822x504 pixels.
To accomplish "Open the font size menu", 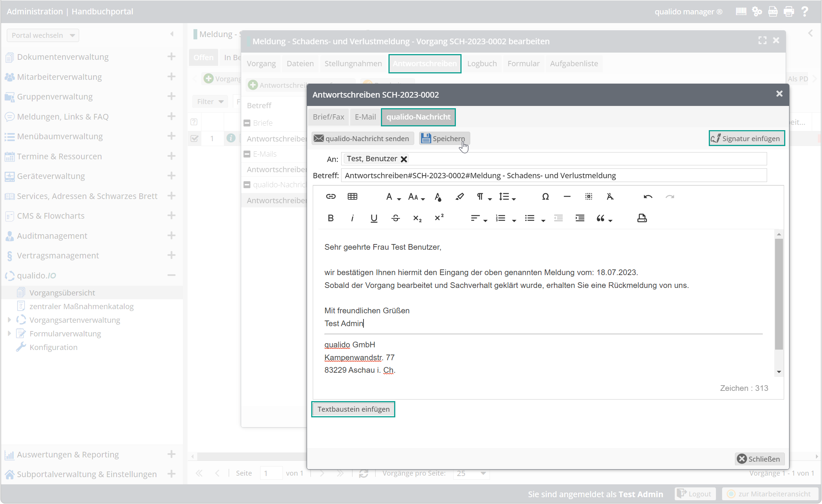I will (x=416, y=197).
